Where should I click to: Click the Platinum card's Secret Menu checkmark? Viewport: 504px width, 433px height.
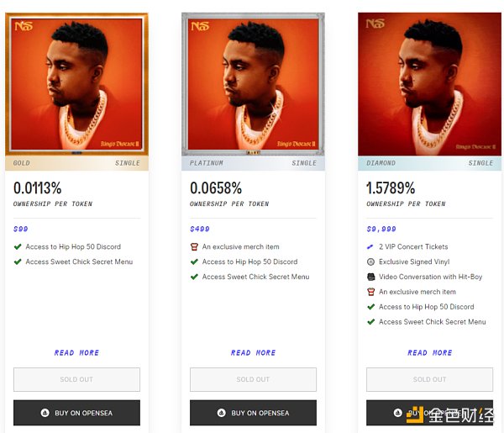pyautogui.click(x=194, y=277)
